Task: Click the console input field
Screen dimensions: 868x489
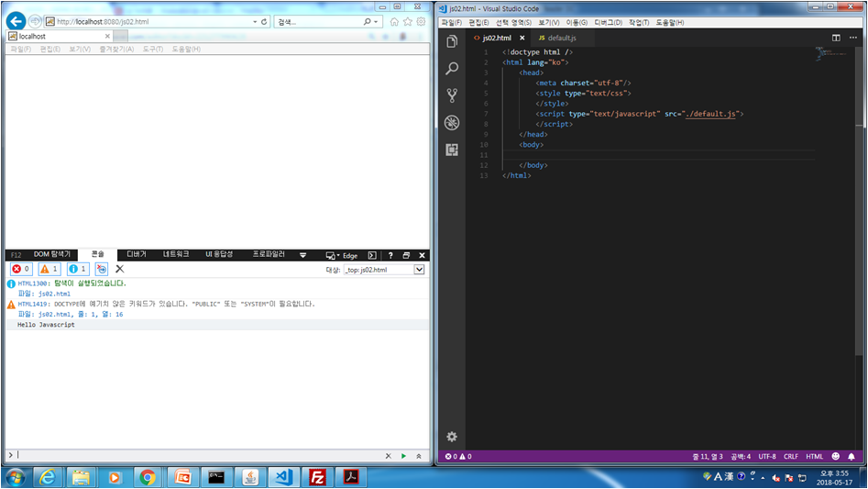Action: (199, 455)
